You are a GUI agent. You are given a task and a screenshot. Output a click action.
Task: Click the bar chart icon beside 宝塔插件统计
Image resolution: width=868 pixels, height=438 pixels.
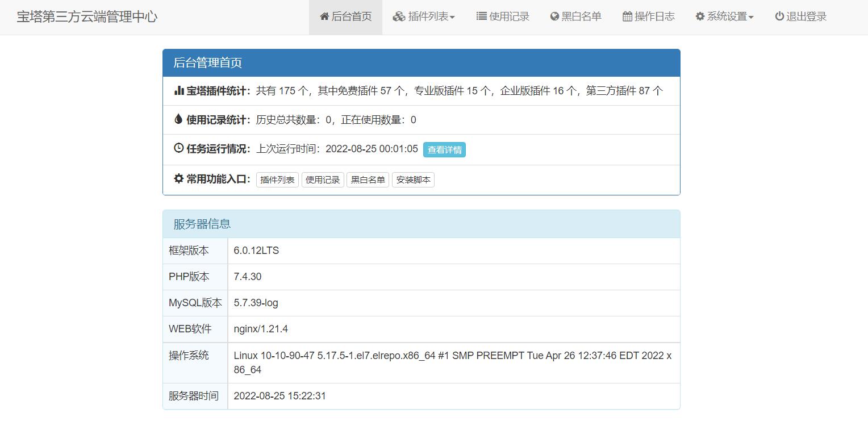coord(178,90)
